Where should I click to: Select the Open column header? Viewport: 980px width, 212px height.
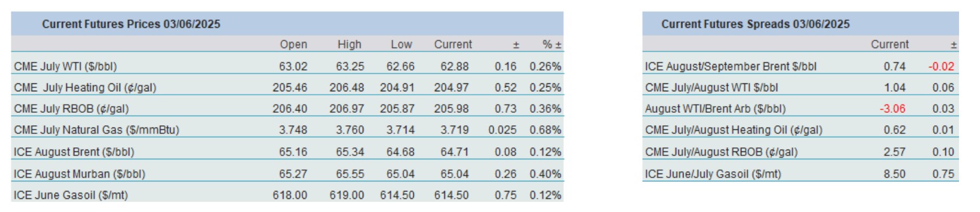point(294,44)
